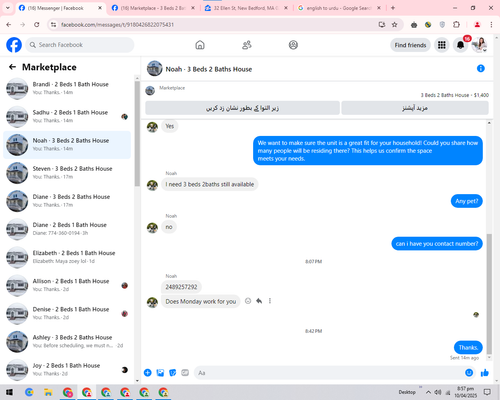
Task: Switch to english to urdu Google Search tab
Action: pyautogui.click(x=339, y=8)
